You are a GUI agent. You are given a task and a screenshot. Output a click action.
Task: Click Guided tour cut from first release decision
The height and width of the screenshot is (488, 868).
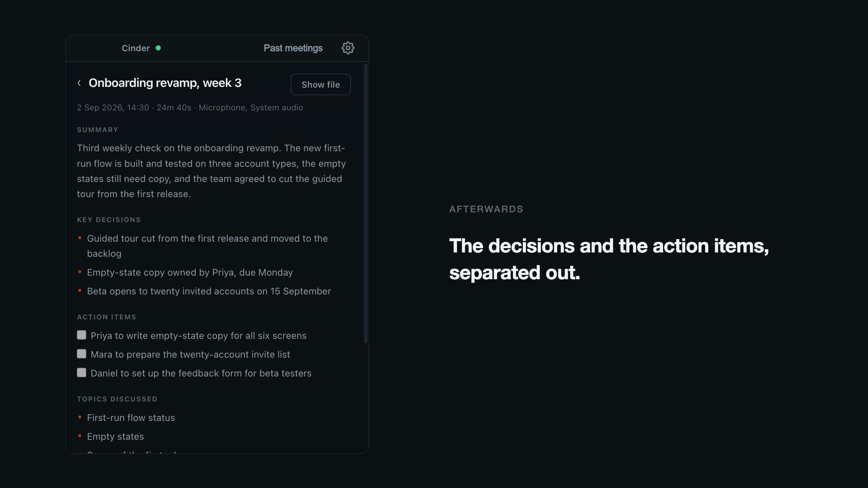pyautogui.click(x=207, y=246)
